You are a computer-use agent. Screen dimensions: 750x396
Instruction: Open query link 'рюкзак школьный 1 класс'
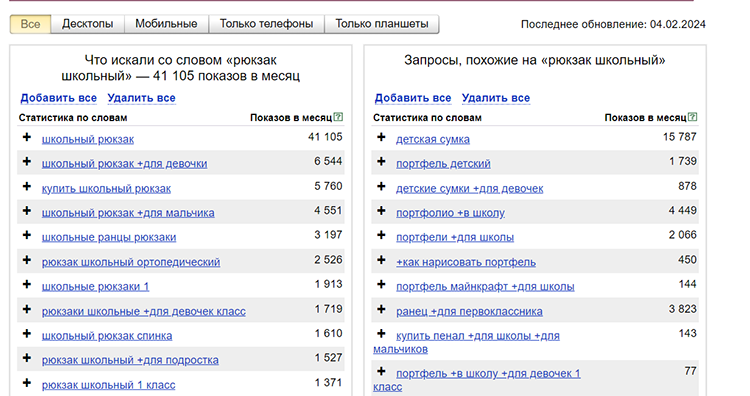point(109,385)
